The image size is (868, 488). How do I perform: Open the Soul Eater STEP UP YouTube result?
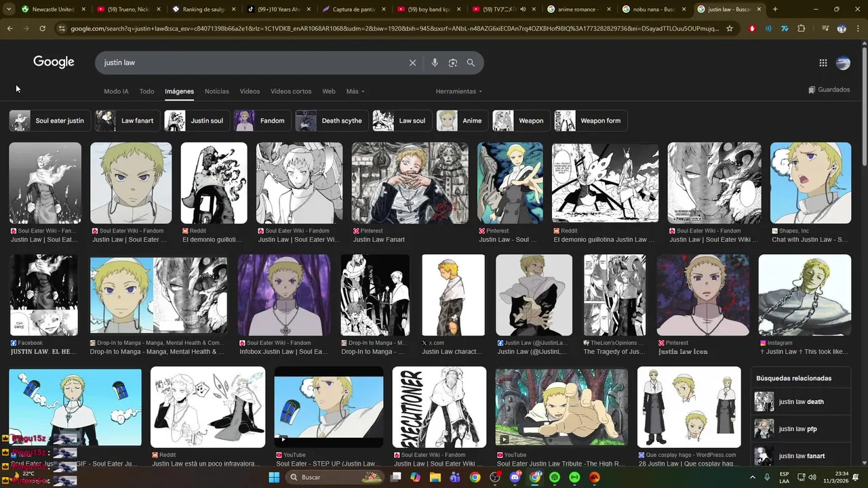point(328,407)
